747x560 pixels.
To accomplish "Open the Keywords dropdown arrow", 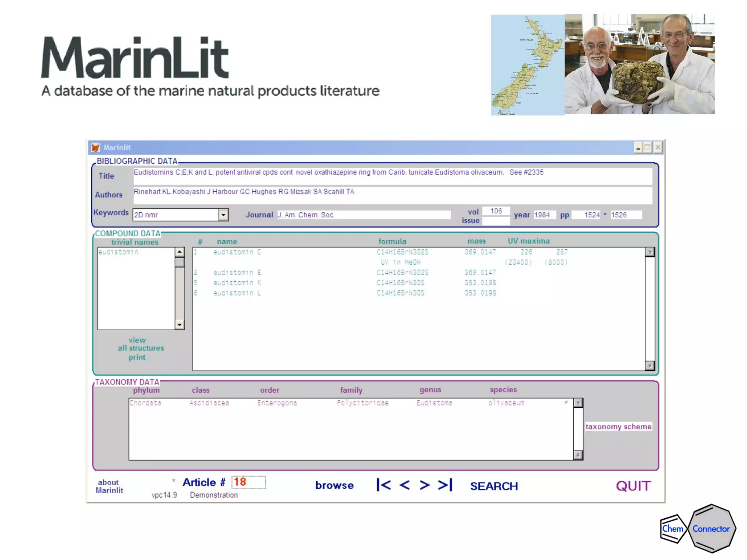I will [223, 215].
